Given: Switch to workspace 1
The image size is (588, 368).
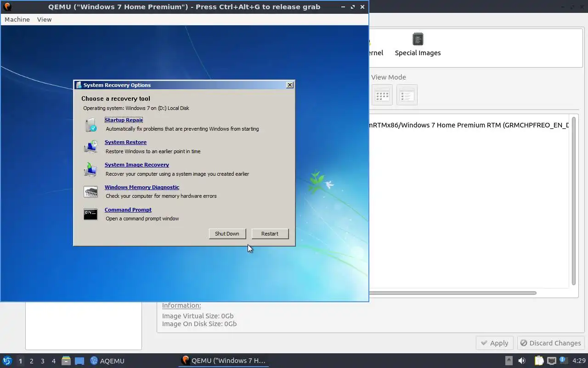Looking at the screenshot, I should point(20,361).
